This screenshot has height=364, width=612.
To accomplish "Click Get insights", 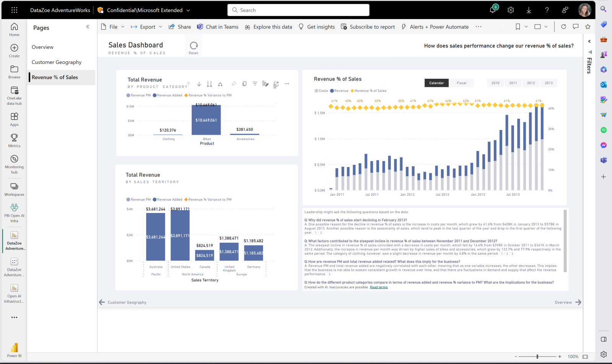I will tap(317, 27).
